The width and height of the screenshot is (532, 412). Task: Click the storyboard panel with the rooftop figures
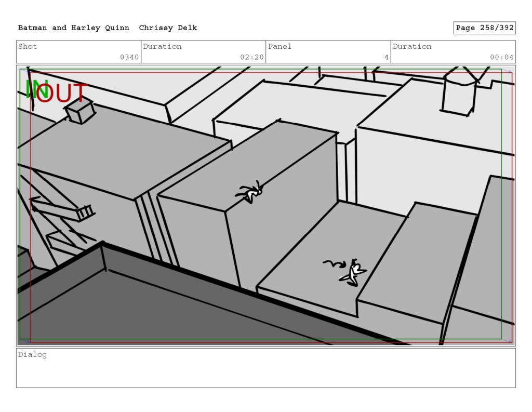[x=266, y=206]
